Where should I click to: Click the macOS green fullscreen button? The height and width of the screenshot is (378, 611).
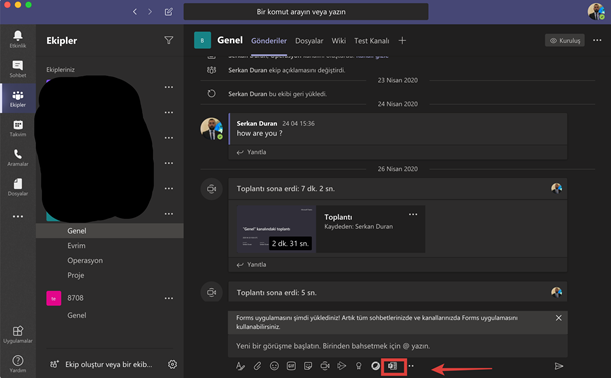coord(28,5)
